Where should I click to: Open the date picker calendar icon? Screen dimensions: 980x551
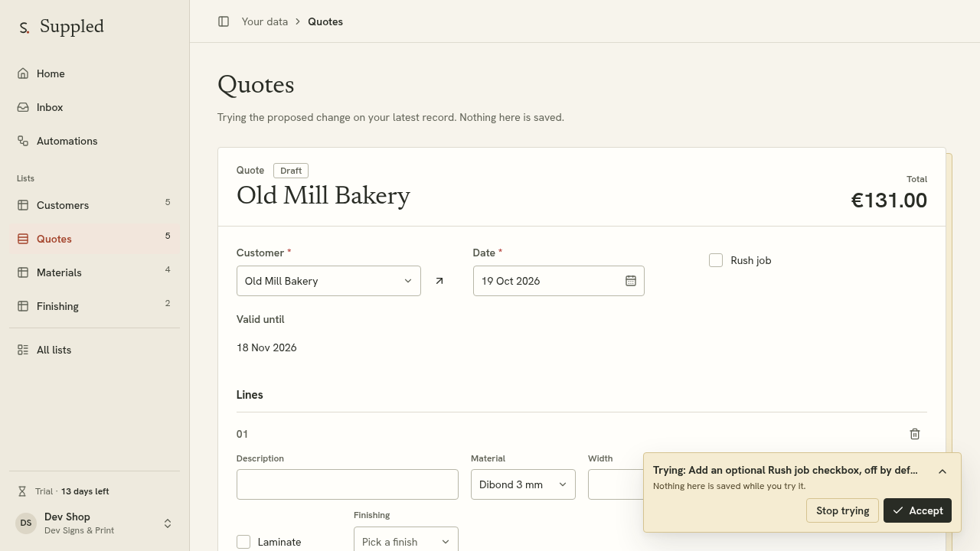[631, 281]
